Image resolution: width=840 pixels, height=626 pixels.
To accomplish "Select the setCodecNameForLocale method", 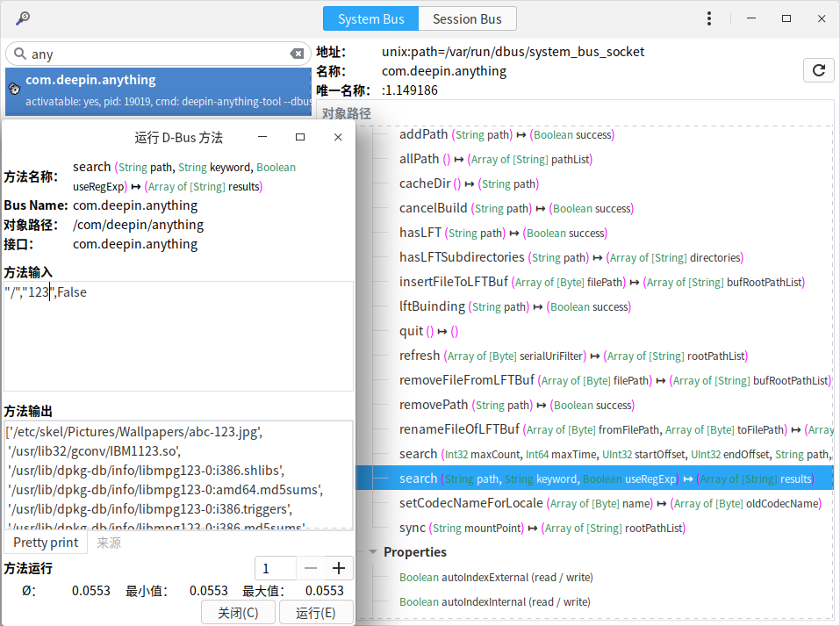I will [610, 504].
